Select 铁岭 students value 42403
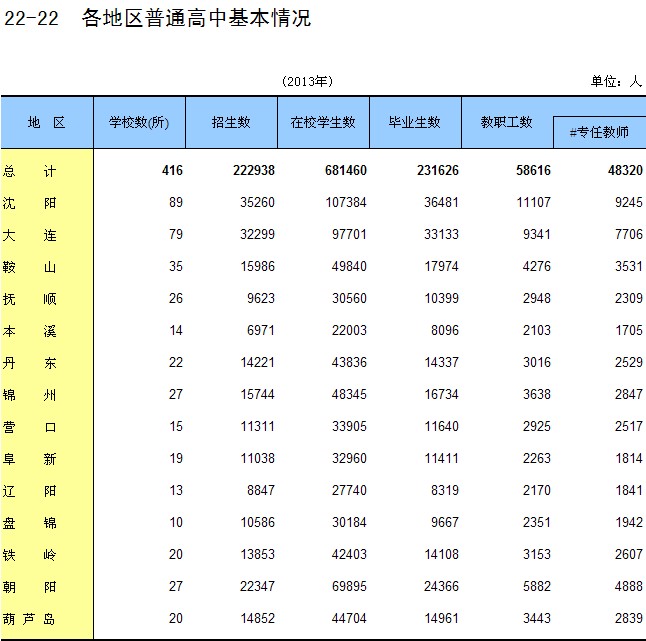Image resolution: width=646 pixels, height=641 pixels. [349, 554]
